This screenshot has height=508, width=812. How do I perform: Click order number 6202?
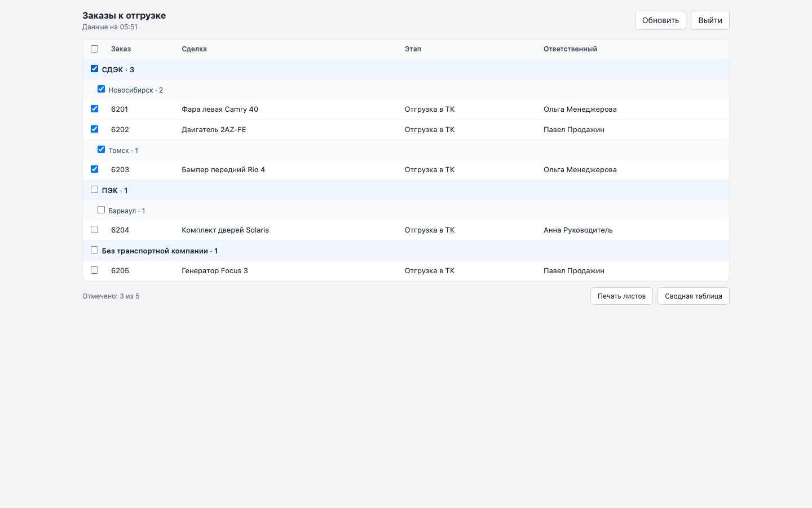pos(120,130)
